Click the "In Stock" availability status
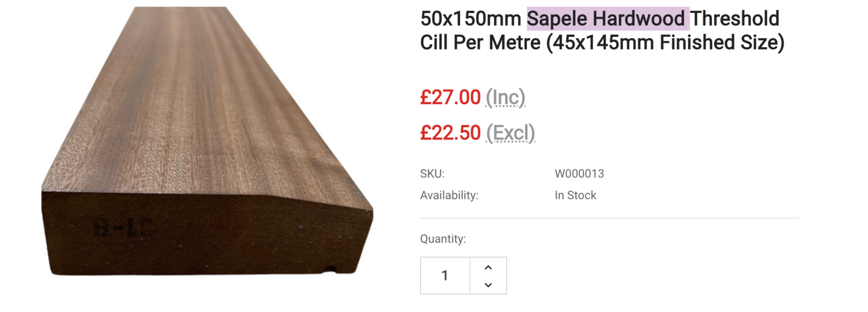Screen dimensions: 868x312 coord(575,195)
